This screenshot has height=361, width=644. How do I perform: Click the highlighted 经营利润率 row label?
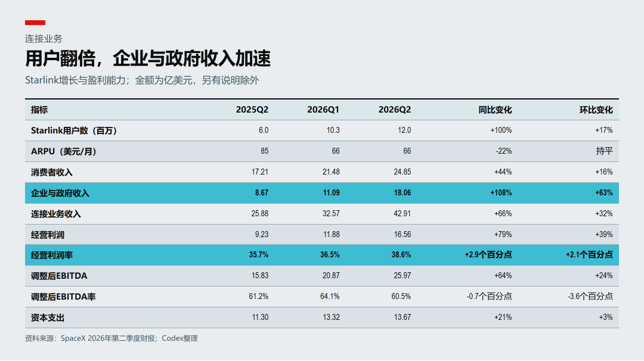pyautogui.click(x=52, y=255)
